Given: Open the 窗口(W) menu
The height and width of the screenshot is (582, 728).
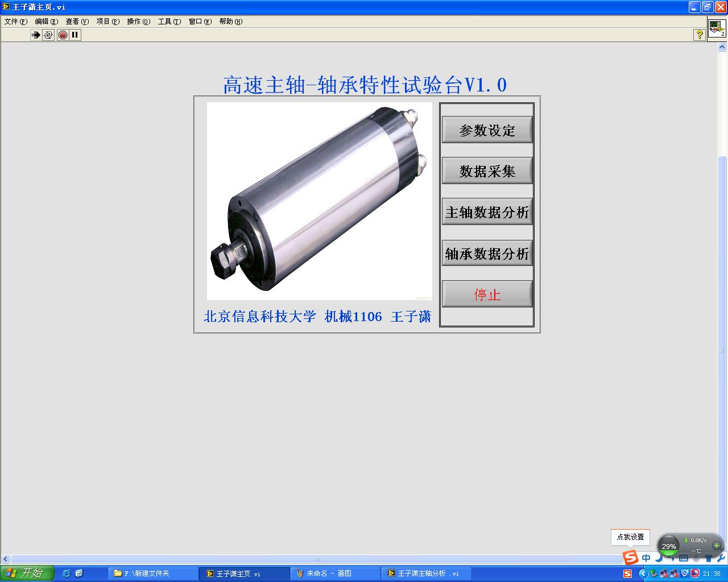Looking at the screenshot, I should tap(200, 22).
